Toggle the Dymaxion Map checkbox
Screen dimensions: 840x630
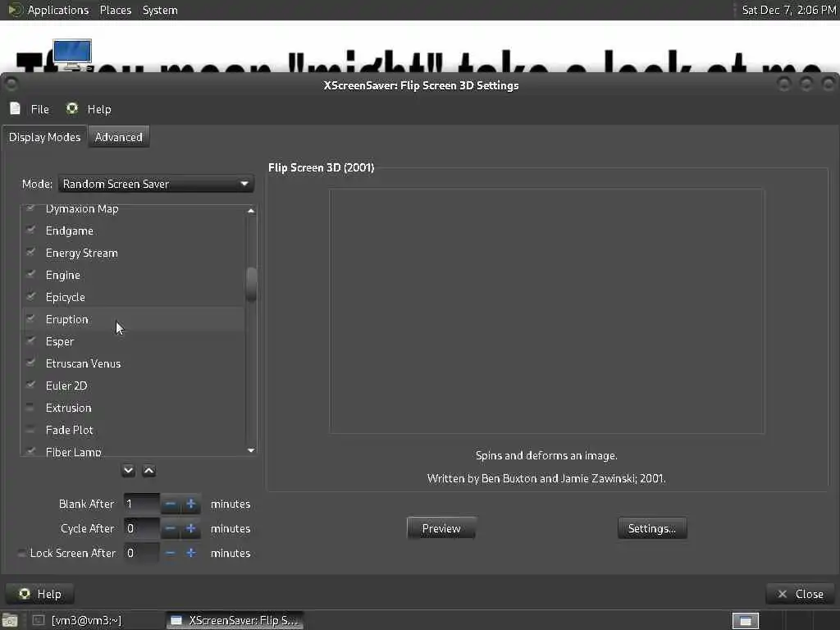30,208
